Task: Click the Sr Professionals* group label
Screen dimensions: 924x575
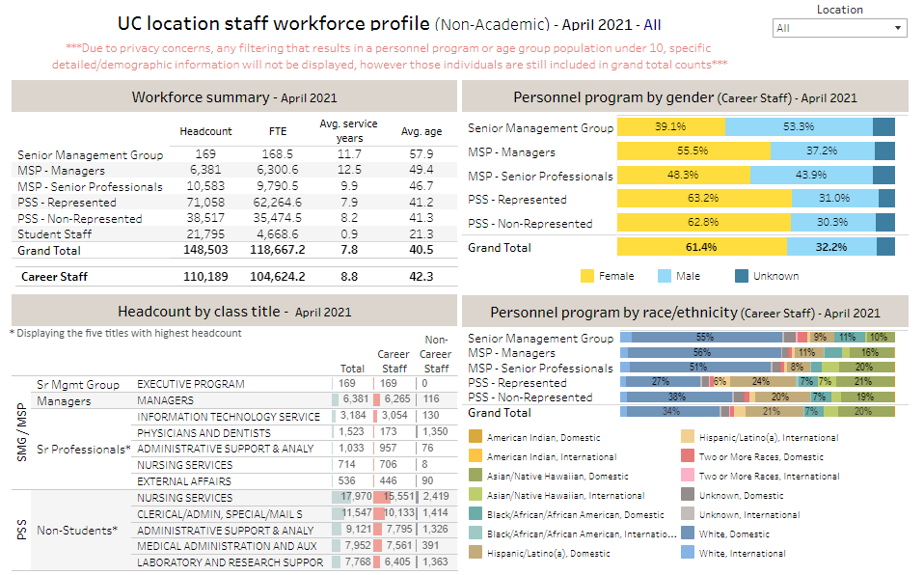Action: pyautogui.click(x=84, y=450)
